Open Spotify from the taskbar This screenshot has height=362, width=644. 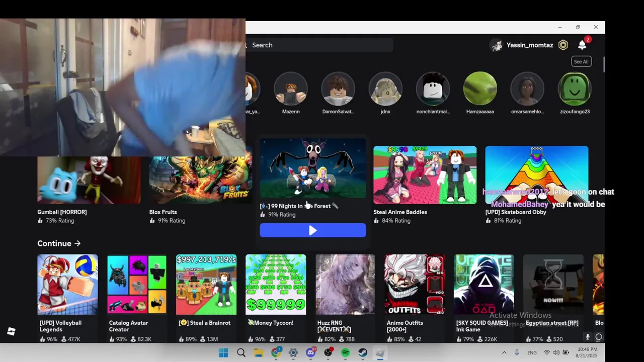346,353
